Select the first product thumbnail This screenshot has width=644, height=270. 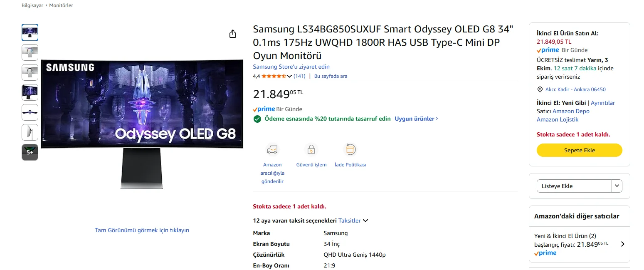pos(30,32)
